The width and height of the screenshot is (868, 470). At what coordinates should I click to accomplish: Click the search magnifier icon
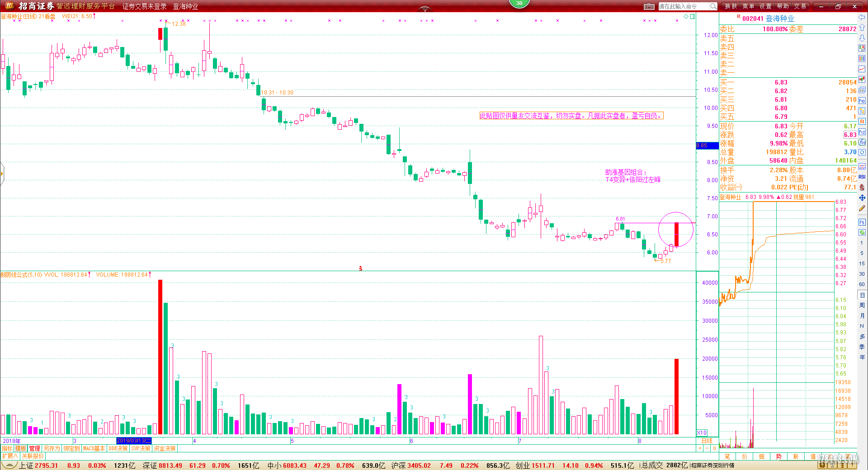tap(713, 6)
